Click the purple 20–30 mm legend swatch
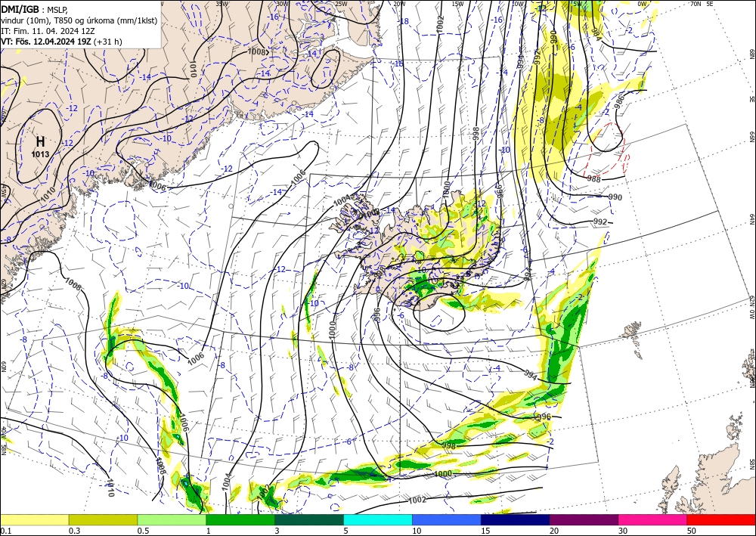The image size is (756, 536). click(x=584, y=519)
